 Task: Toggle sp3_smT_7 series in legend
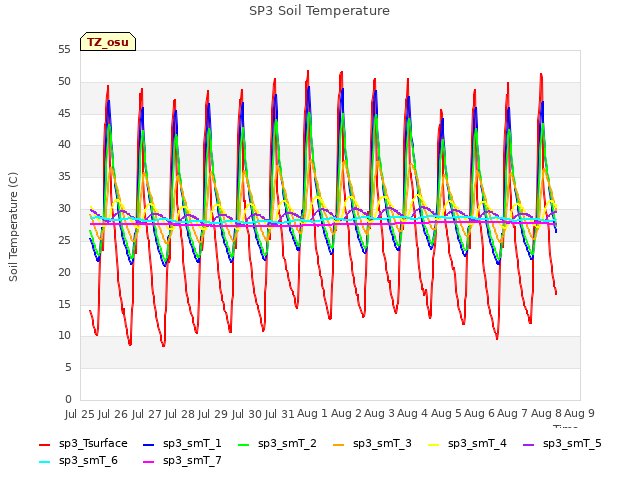(182, 460)
